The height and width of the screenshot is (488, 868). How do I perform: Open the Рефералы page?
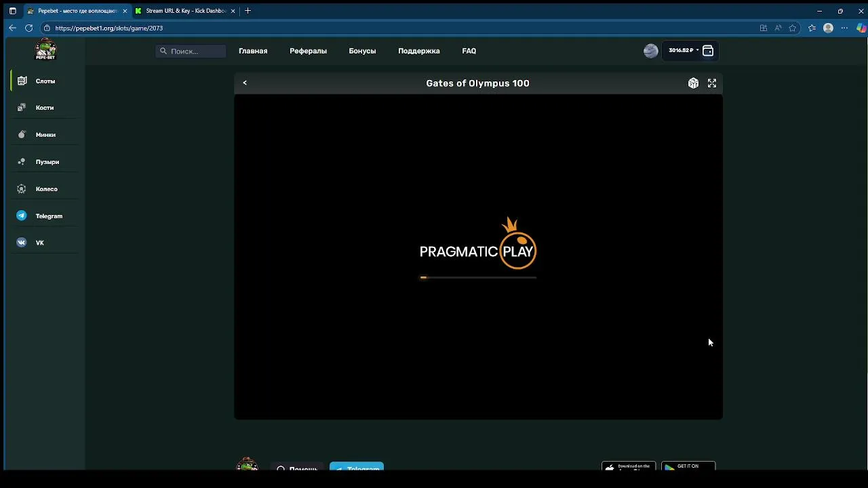pos(308,51)
